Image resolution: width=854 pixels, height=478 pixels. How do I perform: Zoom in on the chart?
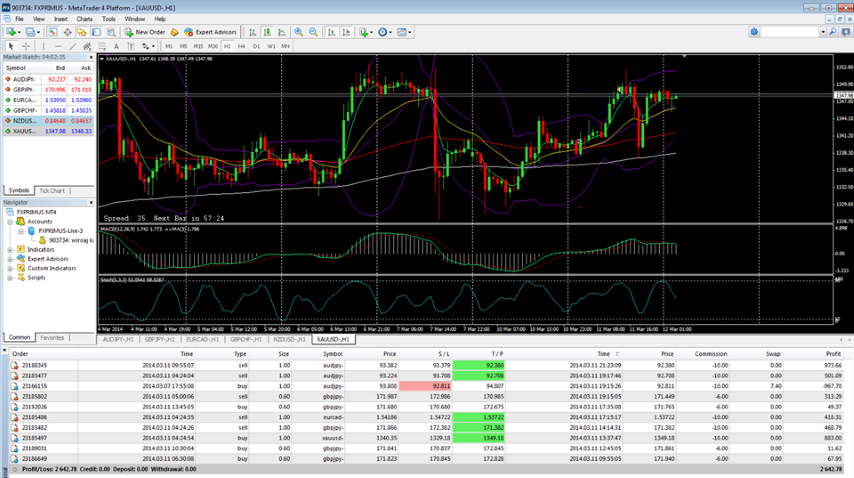point(298,32)
